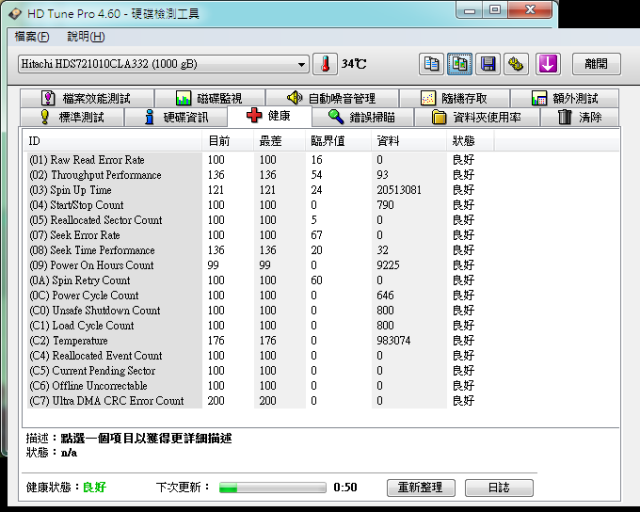Image resolution: width=640 pixels, height=512 pixels.
Task: Click the green 良好 health status text
Action: 94,487
